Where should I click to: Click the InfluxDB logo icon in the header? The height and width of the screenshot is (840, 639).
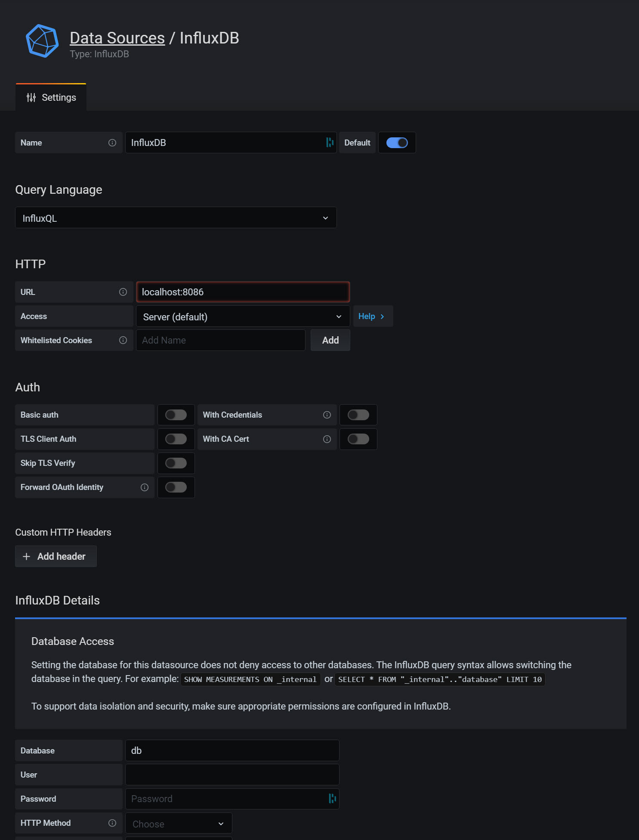42,41
